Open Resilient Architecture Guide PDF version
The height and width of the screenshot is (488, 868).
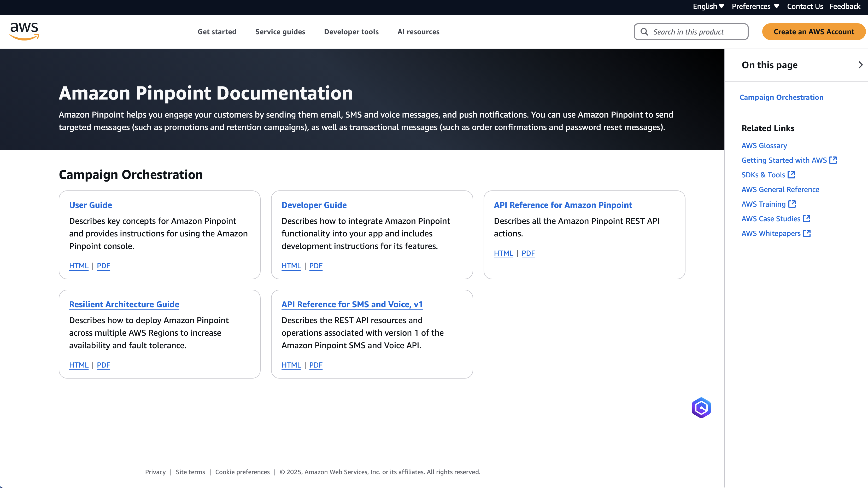[x=103, y=365]
